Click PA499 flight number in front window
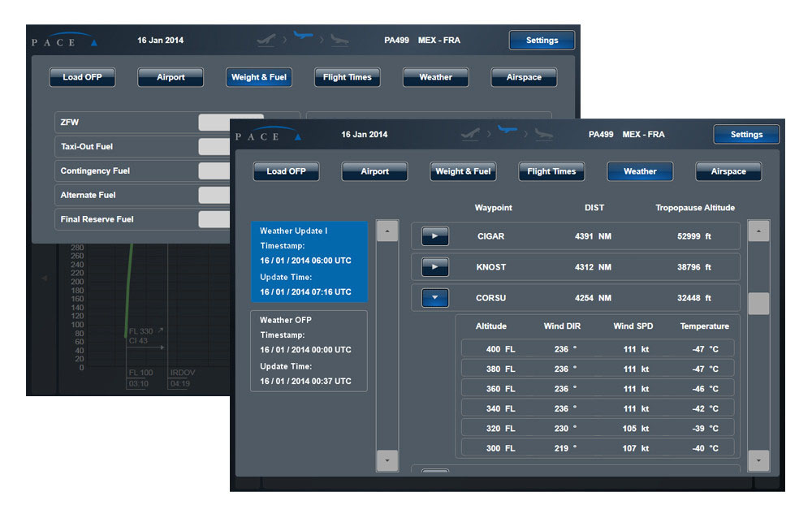This screenshot has height=505, width=812. (601, 134)
